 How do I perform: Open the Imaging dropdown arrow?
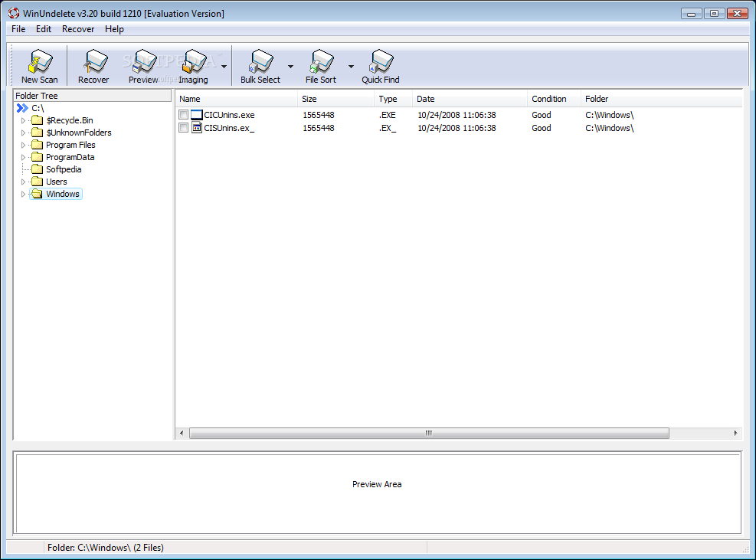pyautogui.click(x=224, y=67)
